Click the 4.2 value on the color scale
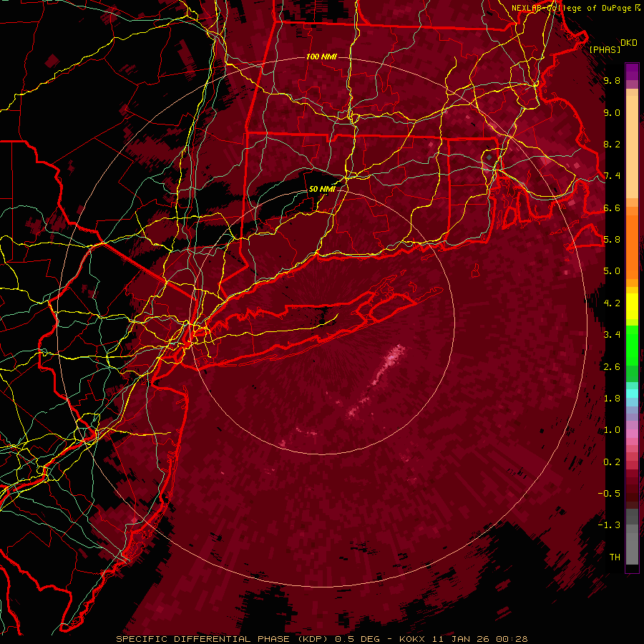Screen dimensions: 644x644 (x=612, y=303)
